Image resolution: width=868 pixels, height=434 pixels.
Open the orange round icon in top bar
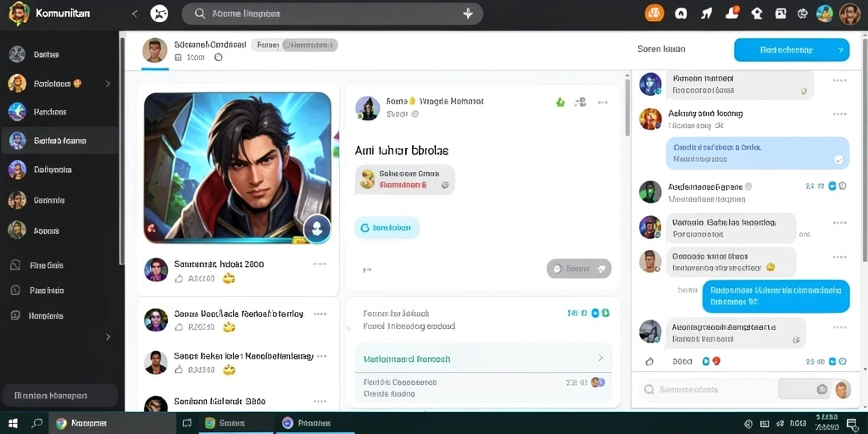654,14
